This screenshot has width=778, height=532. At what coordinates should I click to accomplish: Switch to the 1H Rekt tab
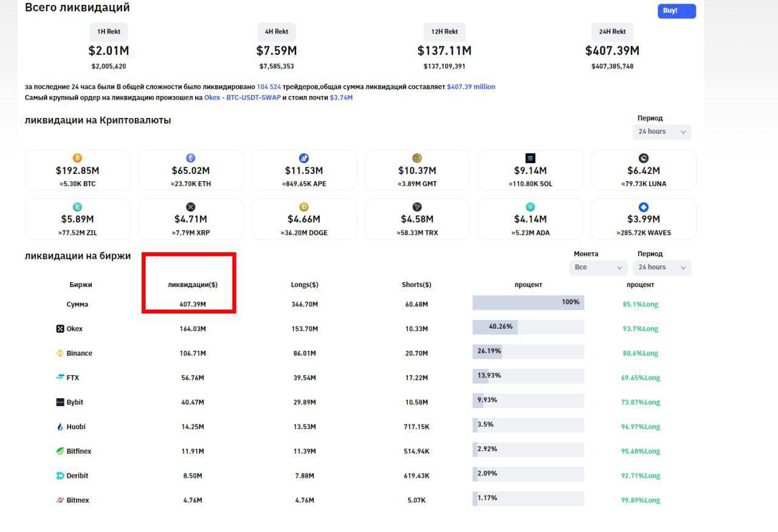point(109,32)
